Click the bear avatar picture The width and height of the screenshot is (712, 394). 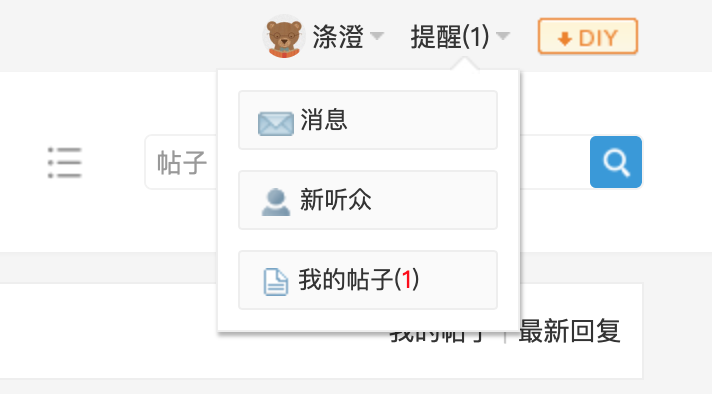point(284,36)
